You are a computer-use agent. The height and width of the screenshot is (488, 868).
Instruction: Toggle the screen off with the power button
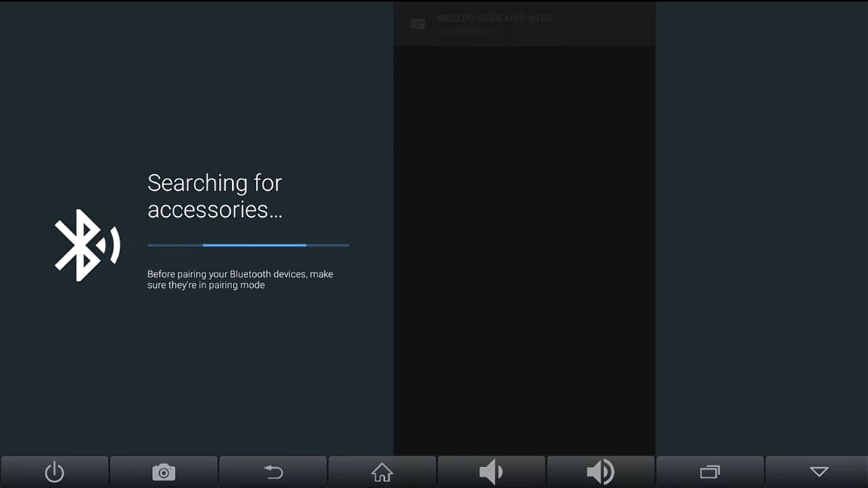54,471
